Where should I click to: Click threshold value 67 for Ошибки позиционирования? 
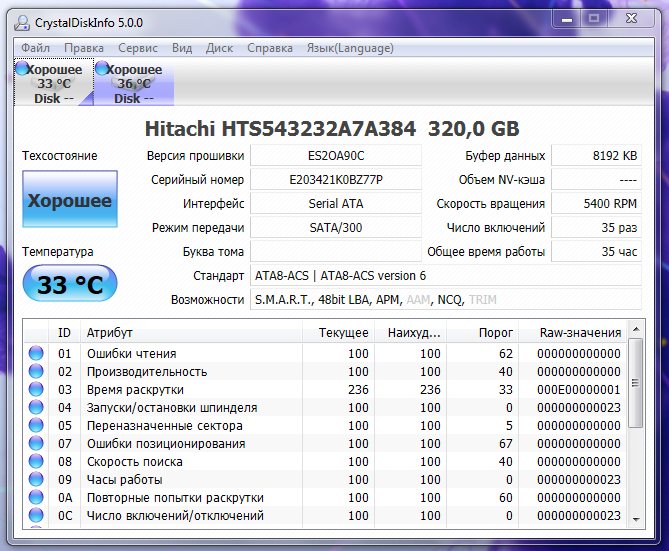[506, 443]
